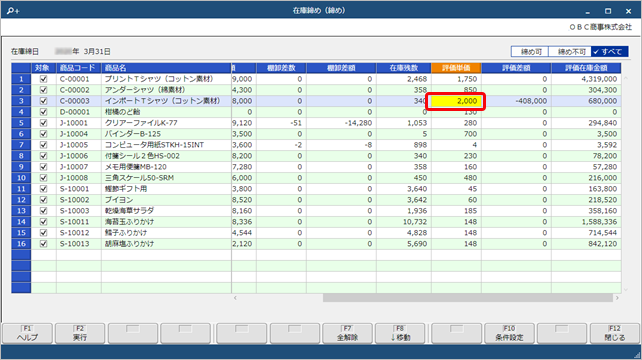Edit the highlighted 2,000 unit price cell
The image size is (642, 360).
tap(456, 101)
